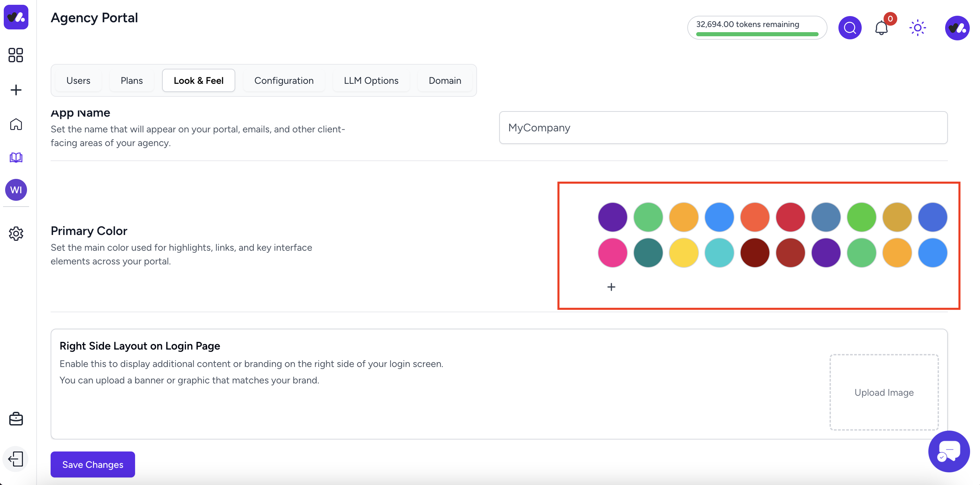Click the app logo in the sidebar
The height and width of the screenshot is (485, 980).
tap(16, 17)
